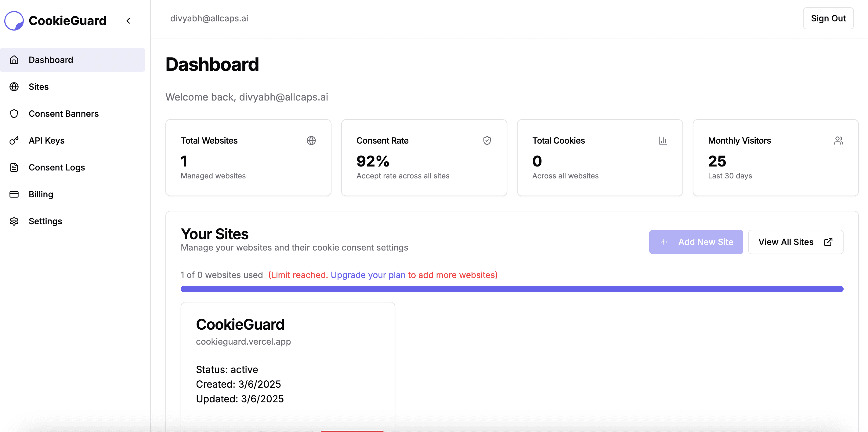
Task: Click the Sign Out button
Action: coord(828,18)
